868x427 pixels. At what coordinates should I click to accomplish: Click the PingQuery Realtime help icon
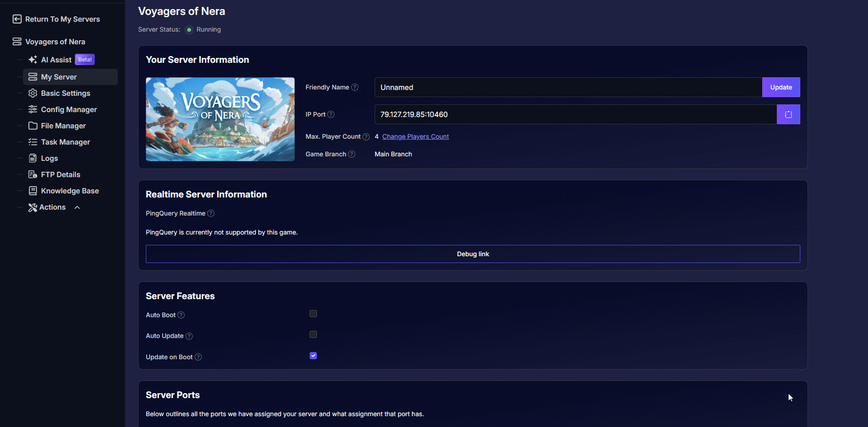211,213
